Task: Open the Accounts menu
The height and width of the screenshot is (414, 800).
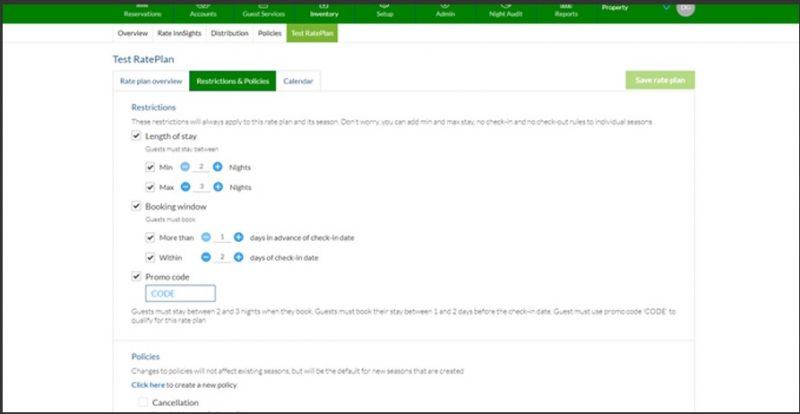Action: coord(203,11)
